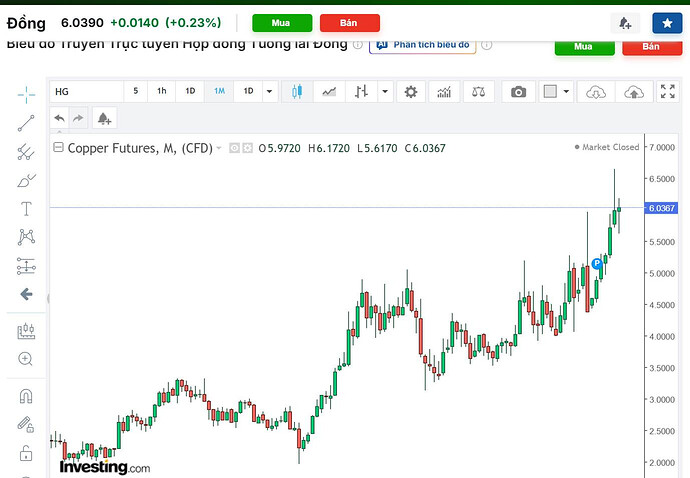Click info icon next to chart title

(x=358, y=45)
